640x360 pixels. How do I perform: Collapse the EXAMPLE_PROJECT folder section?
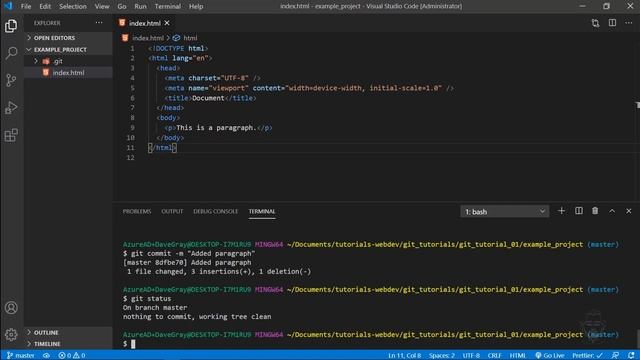pos(68,49)
